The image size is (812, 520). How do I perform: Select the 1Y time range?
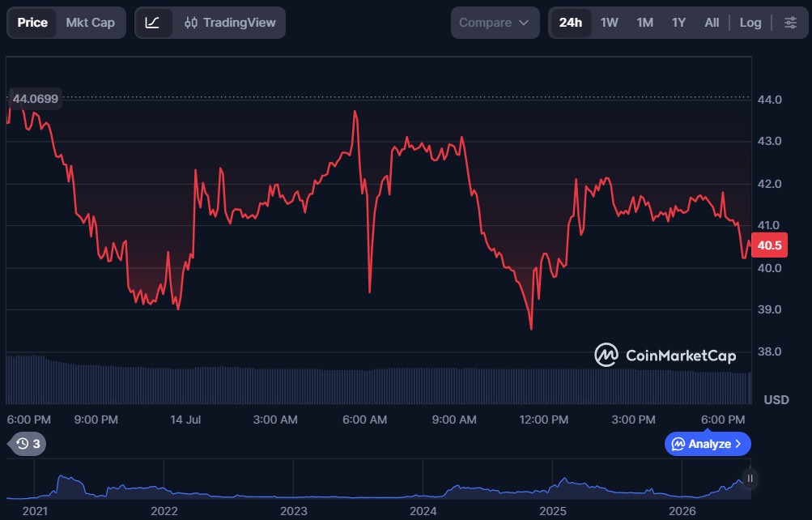[679, 23]
